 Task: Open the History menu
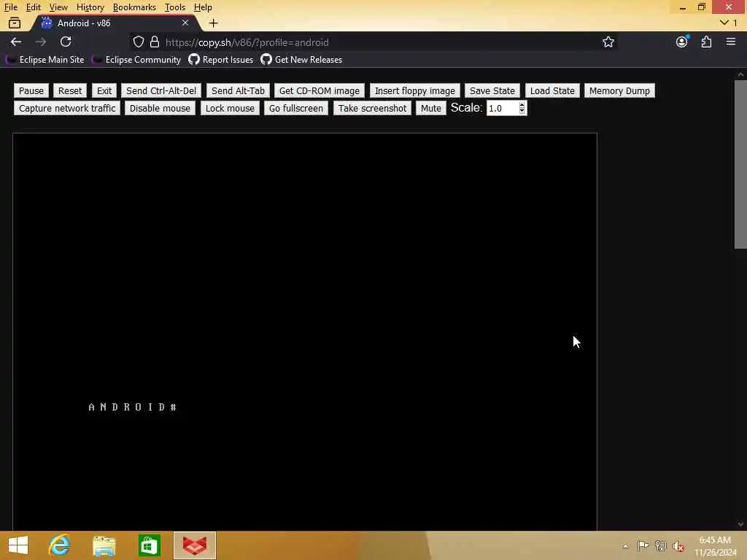coord(90,7)
